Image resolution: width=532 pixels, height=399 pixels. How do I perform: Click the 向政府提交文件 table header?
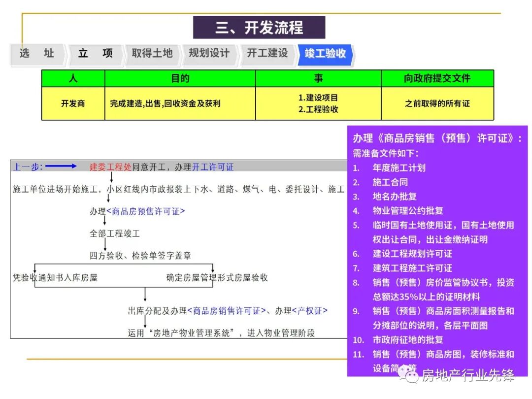437,78
